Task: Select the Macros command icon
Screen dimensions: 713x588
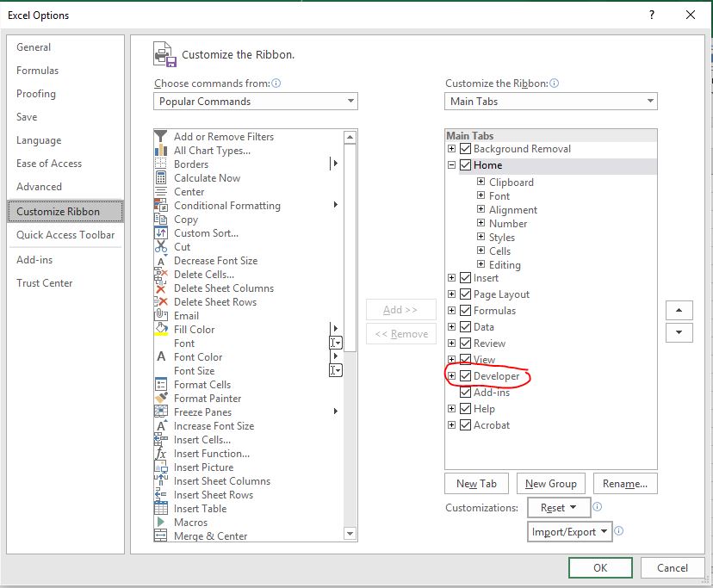Action: (x=162, y=522)
